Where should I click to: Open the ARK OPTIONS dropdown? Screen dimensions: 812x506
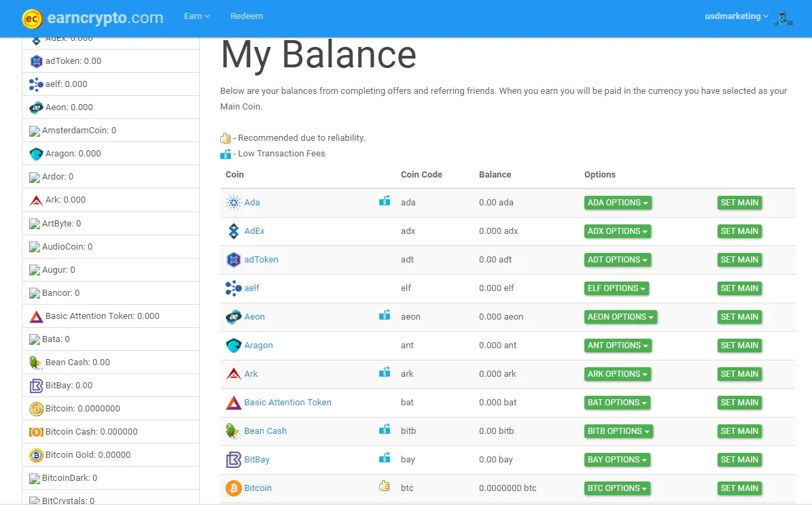click(617, 374)
